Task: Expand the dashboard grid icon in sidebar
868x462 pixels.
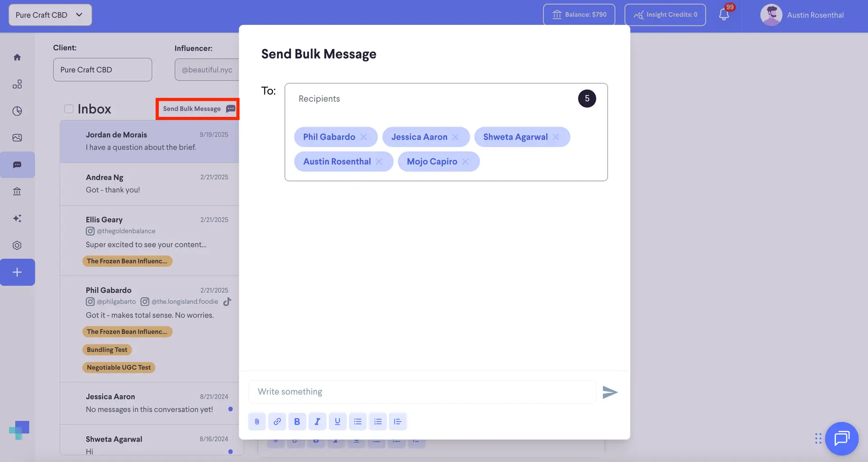Action: tap(17, 84)
